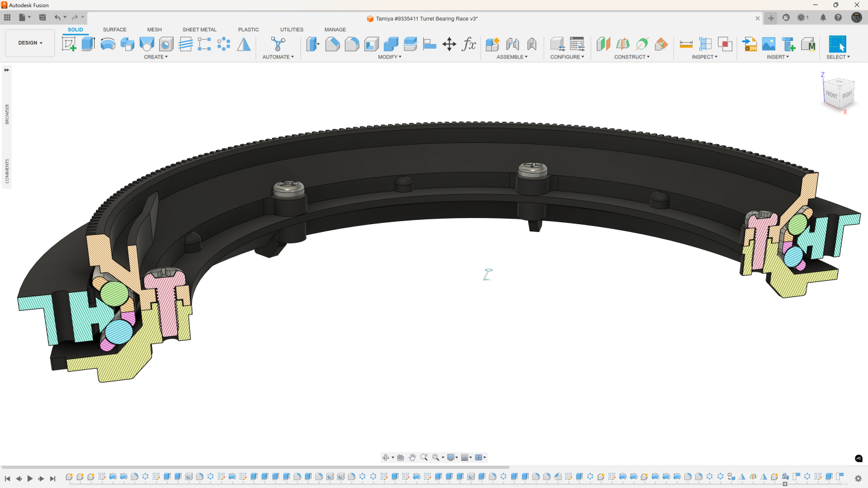Select the Offset Face tool
The image size is (868, 488).
[410, 44]
